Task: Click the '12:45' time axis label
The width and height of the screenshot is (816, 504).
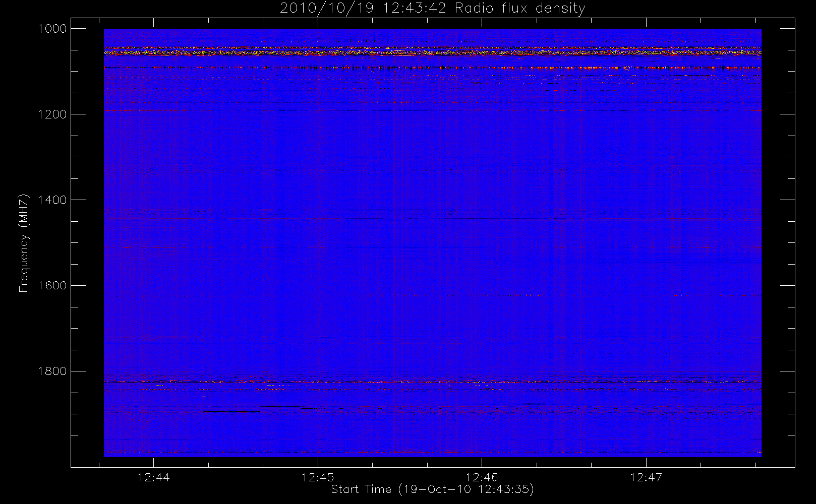Action: pos(318,477)
